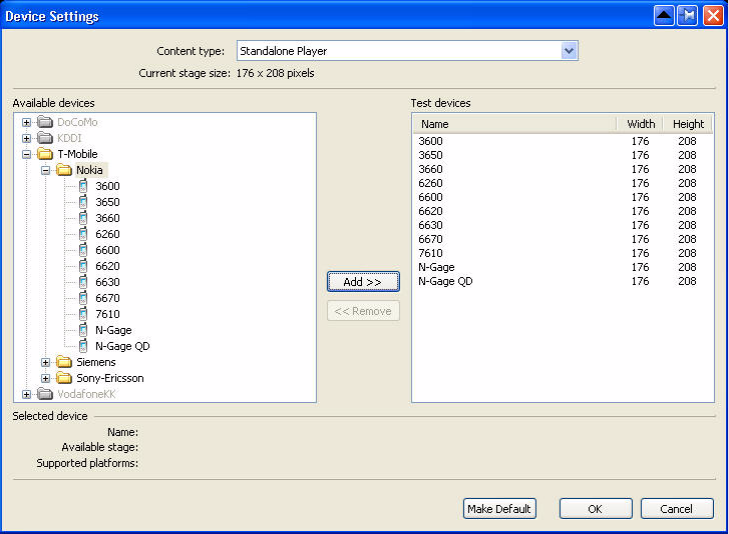This screenshot has height=534, width=729.
Task: Select the phone icon for device 7610
Action: pyautogui.click(x=84, y=314)
